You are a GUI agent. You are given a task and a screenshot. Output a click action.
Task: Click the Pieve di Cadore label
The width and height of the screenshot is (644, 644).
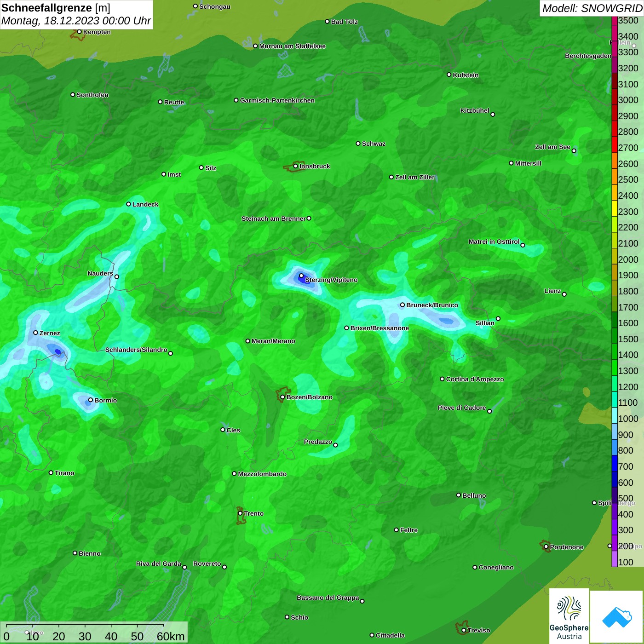[462, 408]
